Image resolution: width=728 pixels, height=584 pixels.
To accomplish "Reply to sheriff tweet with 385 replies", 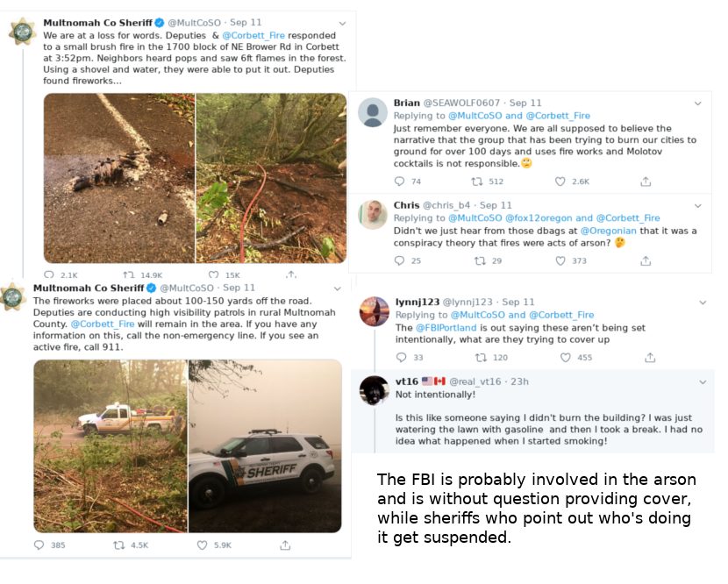I will pyautogui.click(x=39, y=545).
